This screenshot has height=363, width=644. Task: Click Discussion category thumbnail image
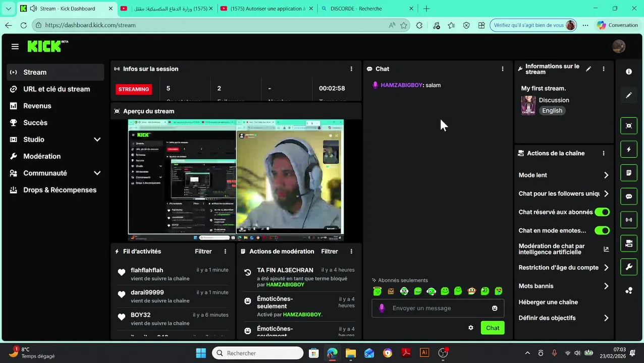tap(528, 105)
